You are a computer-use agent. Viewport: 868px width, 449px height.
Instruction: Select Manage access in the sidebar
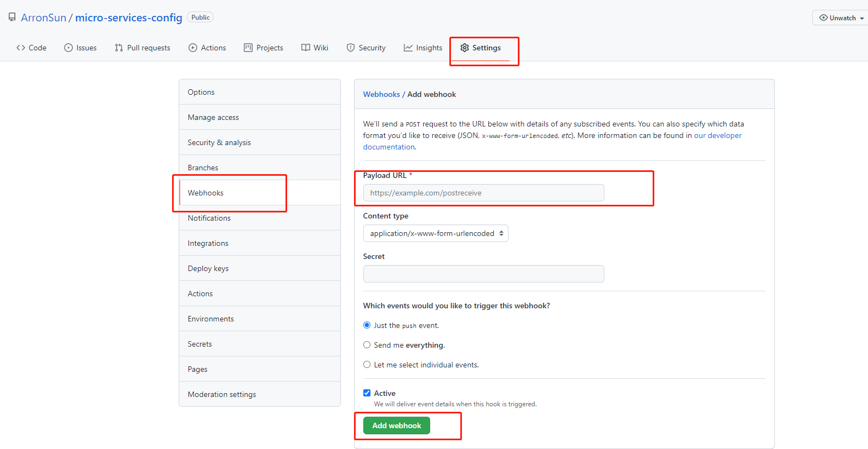(x=260, y=117)
